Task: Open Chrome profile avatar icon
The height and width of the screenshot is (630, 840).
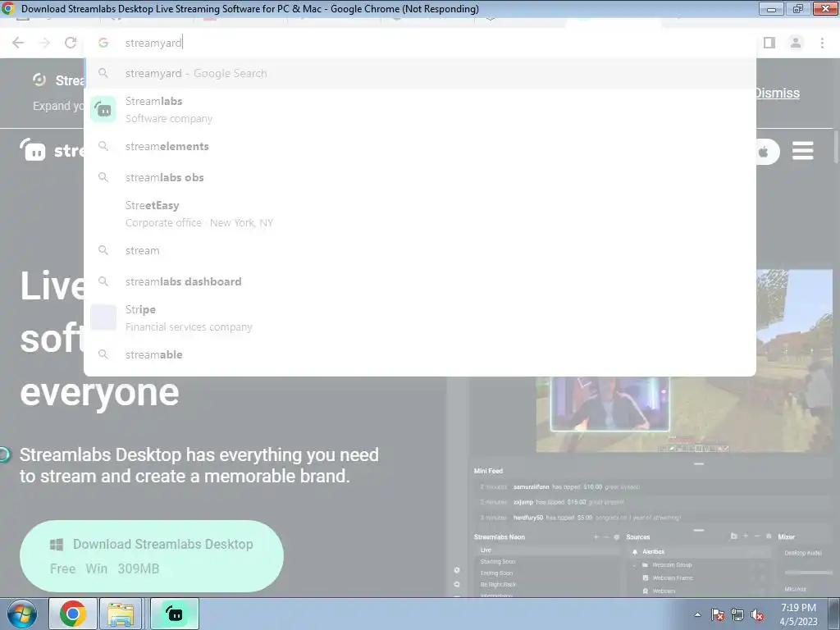Action: pos(796,43)
